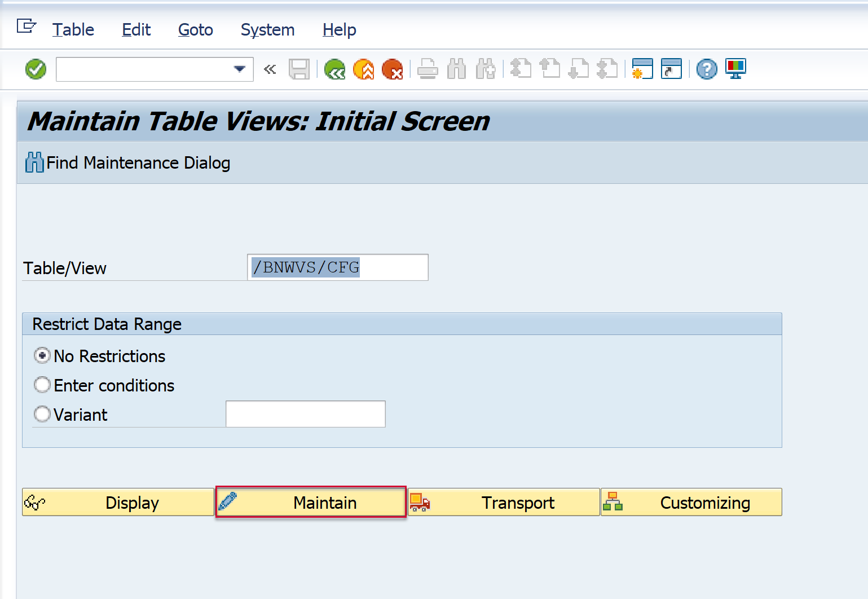Click the green Enter checkmark icon
The image size is (868, 599).
pos(36,69)
